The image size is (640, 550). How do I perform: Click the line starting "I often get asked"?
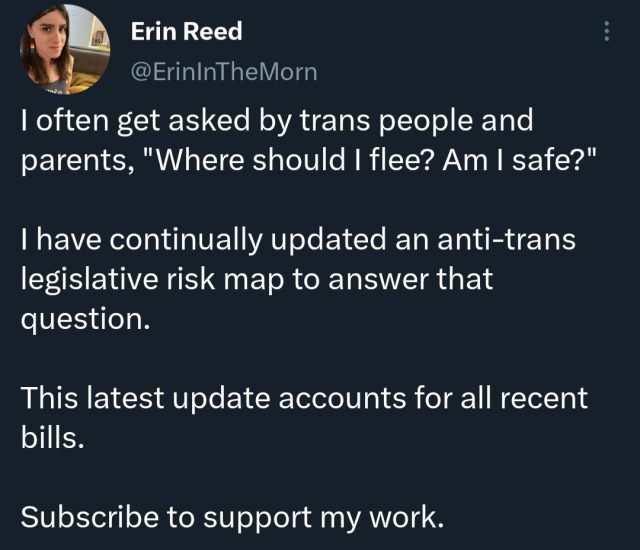270,122
